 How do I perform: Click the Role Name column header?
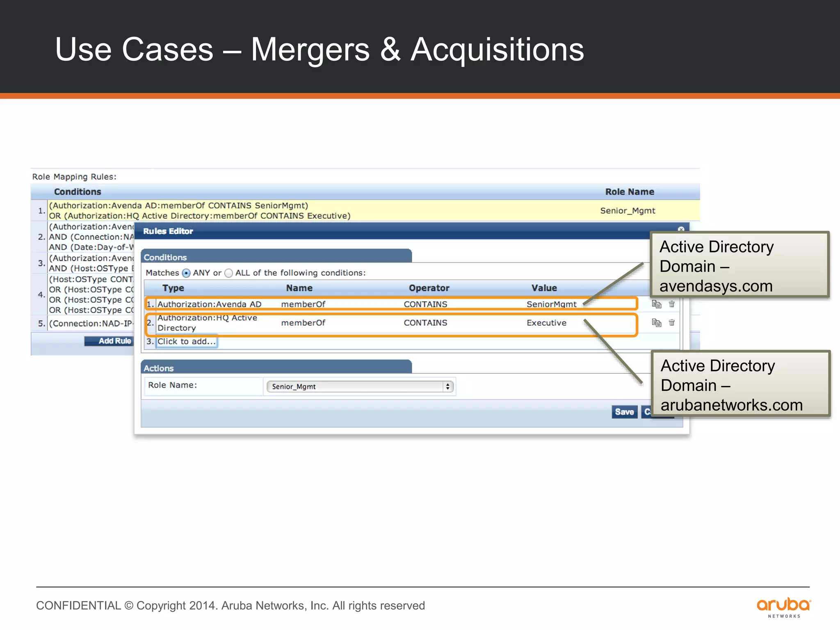click(x=630, y=192)
